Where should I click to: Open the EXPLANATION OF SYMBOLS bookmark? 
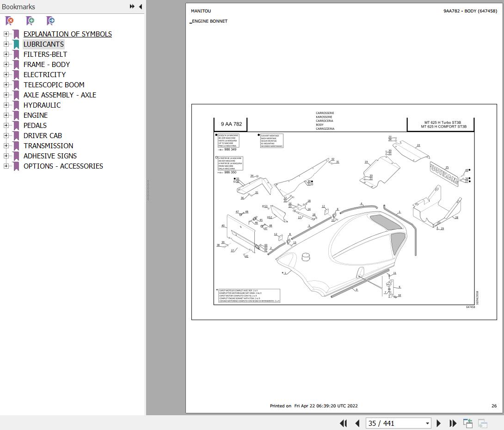[68, 34]
